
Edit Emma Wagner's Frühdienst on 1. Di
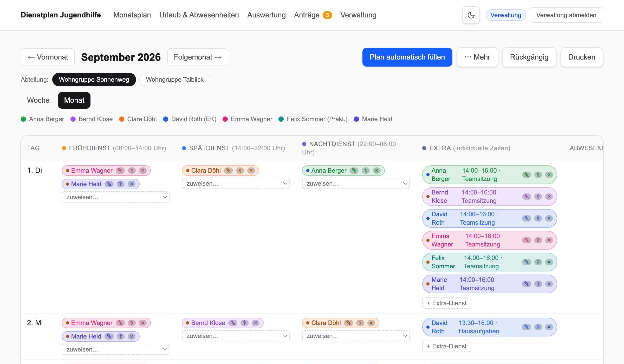tap(120, 171)
